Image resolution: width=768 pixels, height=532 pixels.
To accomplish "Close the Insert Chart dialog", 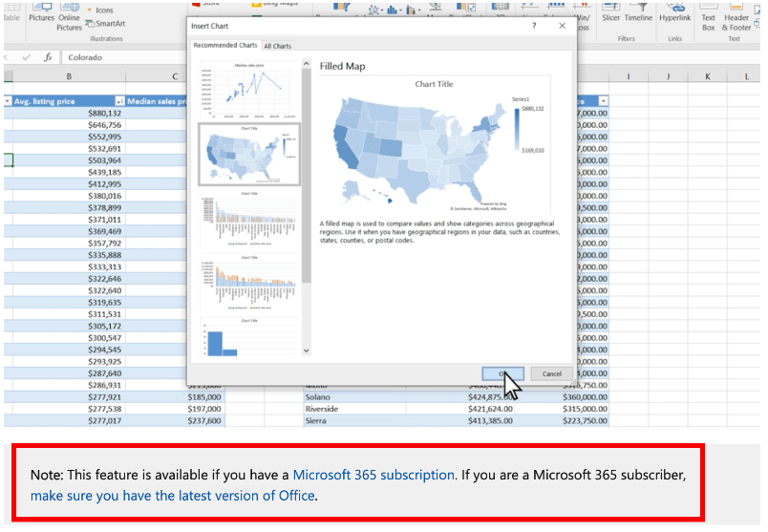I will 563,26.
